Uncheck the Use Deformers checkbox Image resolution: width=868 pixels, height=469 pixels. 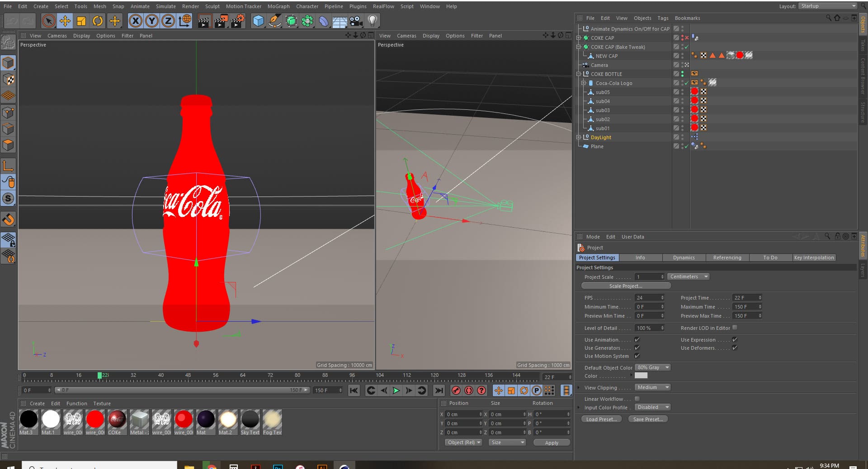(x=735, y=348)
